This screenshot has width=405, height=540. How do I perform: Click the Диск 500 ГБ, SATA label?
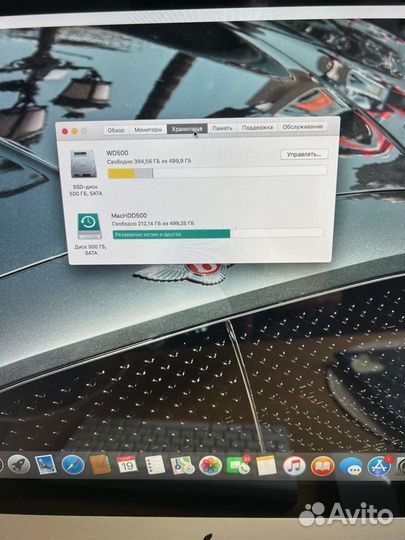coord(91,250)
